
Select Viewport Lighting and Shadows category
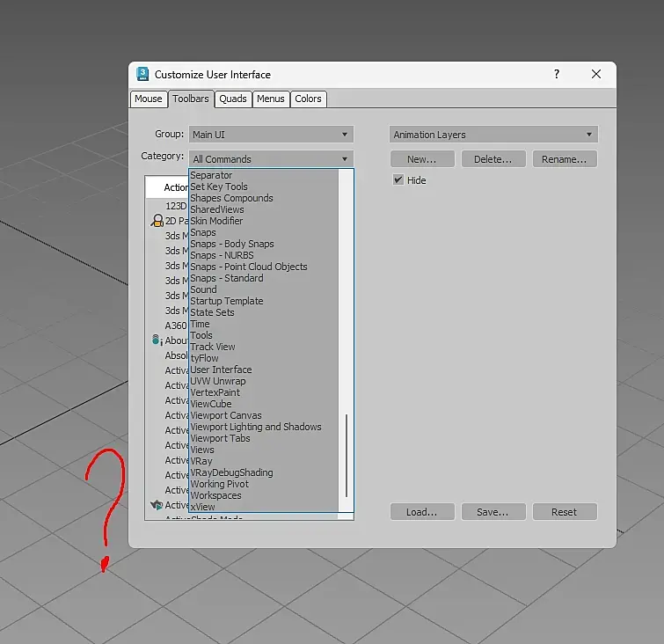tap(264, 427)
